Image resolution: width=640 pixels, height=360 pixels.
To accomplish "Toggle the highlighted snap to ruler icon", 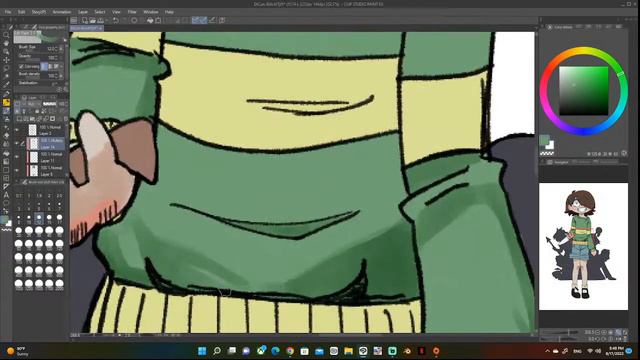I will 196,20.
